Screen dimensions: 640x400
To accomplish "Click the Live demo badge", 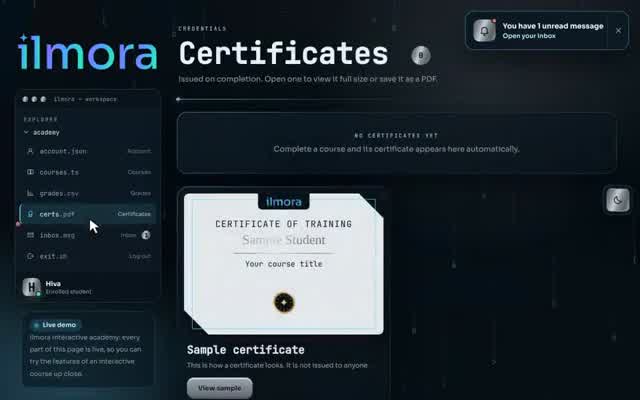I will click(56, 325).
